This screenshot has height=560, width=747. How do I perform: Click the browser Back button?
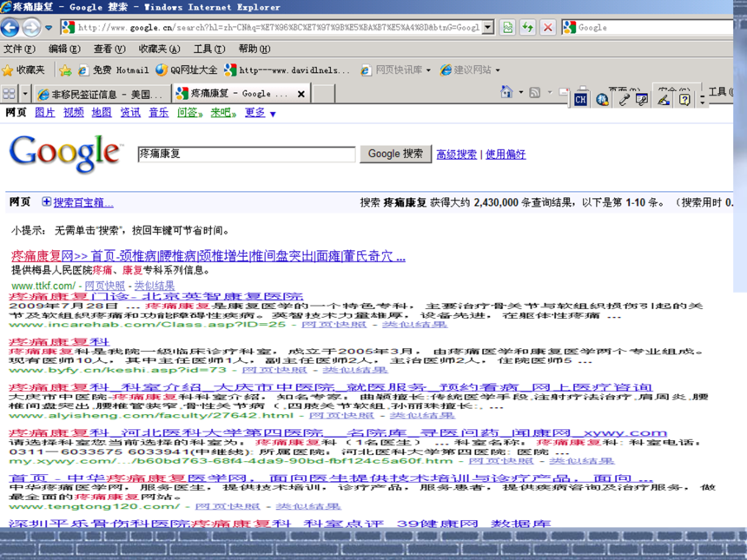[x=10, y=28]
